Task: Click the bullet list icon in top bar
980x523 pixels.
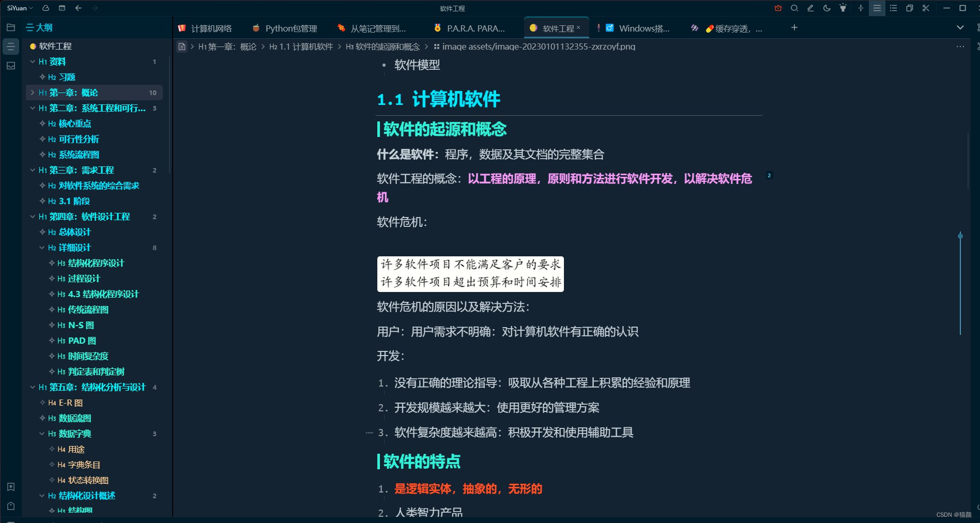Action: tap(893, 8)
